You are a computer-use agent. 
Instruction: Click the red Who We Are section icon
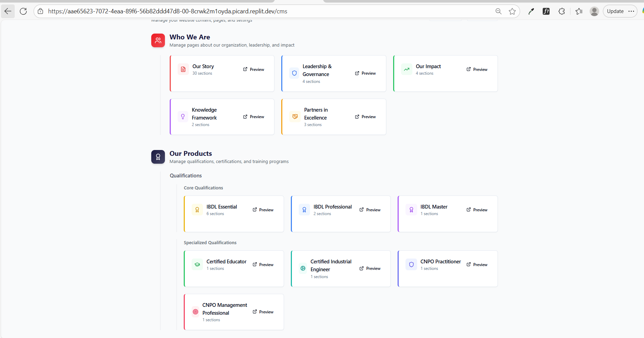[158, 40]
